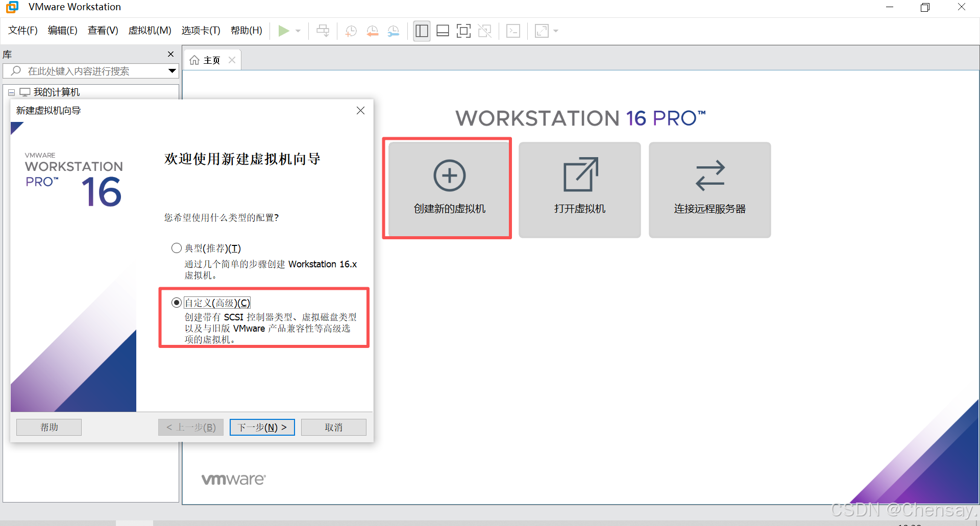980x526 pixels.
Task: Open the 文件(F) menu
Action: tap(23, 30)
